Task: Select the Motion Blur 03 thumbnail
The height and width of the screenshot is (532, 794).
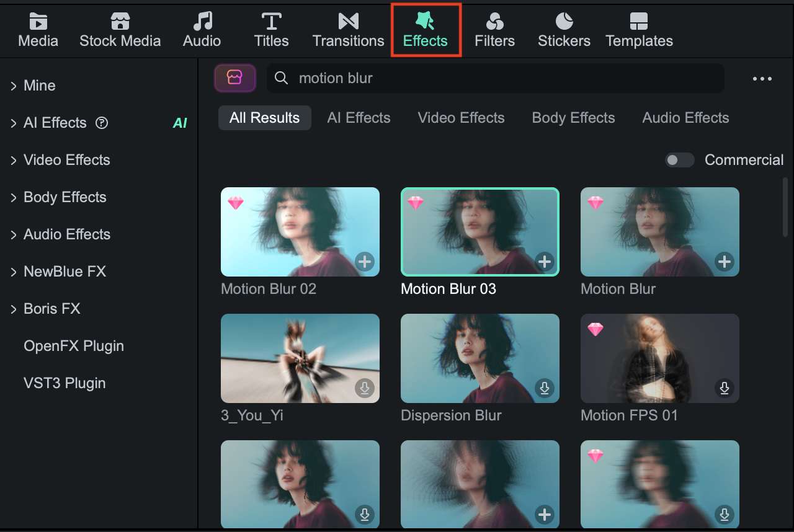Action: (x=480, y=232)
